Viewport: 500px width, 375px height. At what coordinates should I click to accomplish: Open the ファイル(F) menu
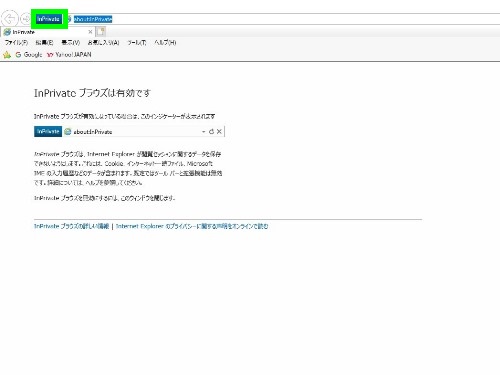click(16, 42)
